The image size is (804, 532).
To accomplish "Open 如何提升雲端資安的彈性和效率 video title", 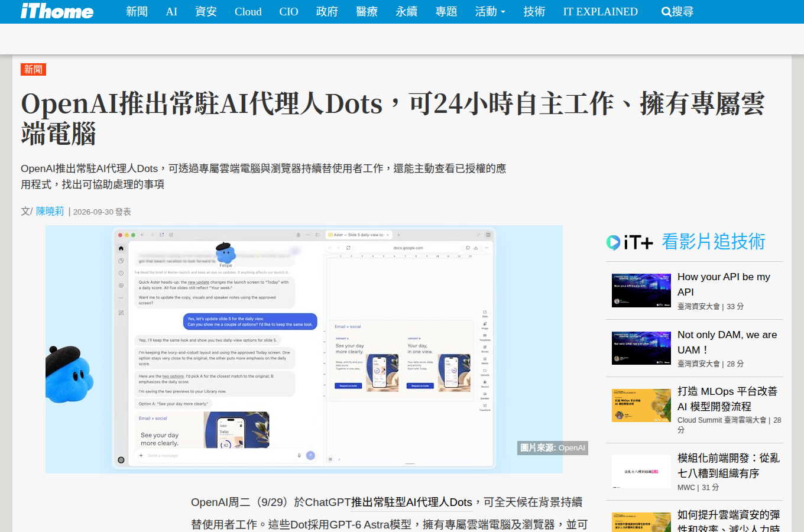I will 728,521.
